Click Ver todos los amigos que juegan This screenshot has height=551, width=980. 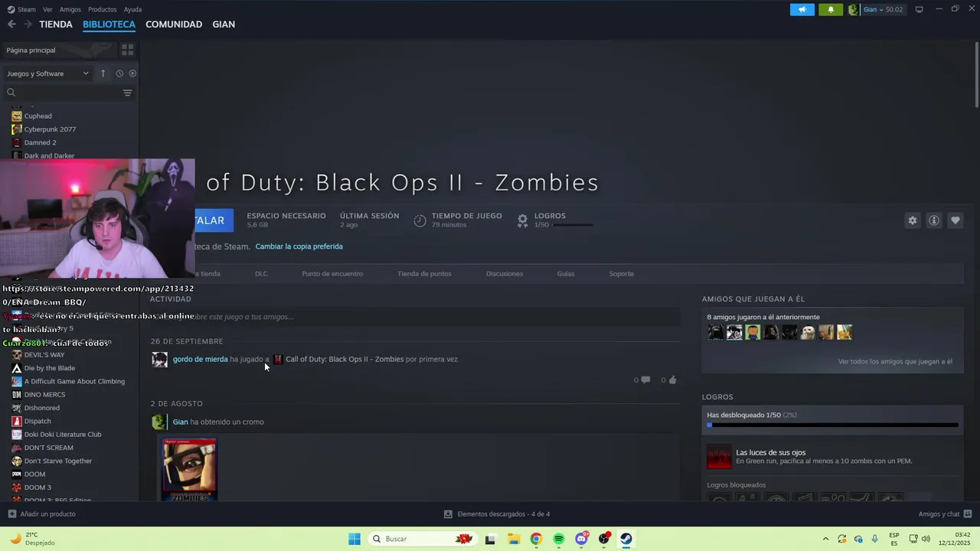(x=895, y=361)
